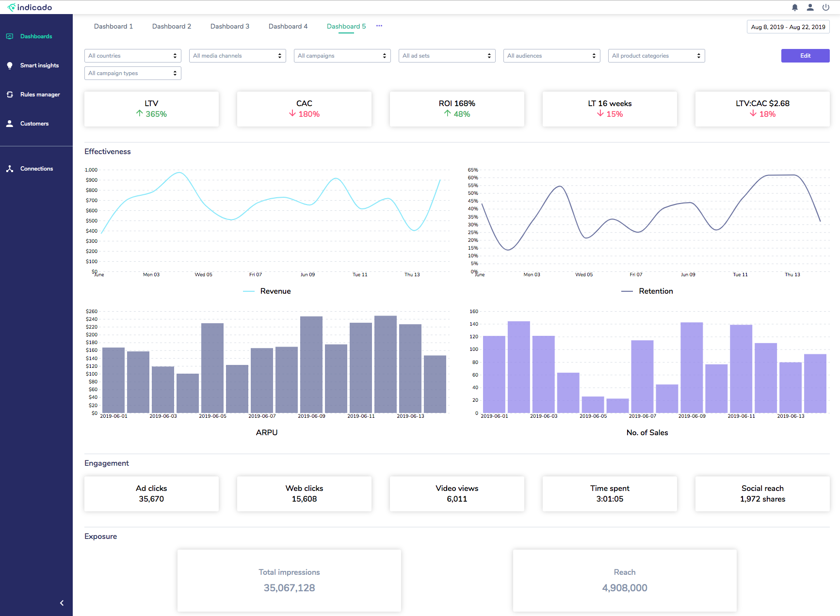Image resolution: width=840 pixels, height=616 pixels.
Task: Open the user profile icon
Action: (810, 7)
